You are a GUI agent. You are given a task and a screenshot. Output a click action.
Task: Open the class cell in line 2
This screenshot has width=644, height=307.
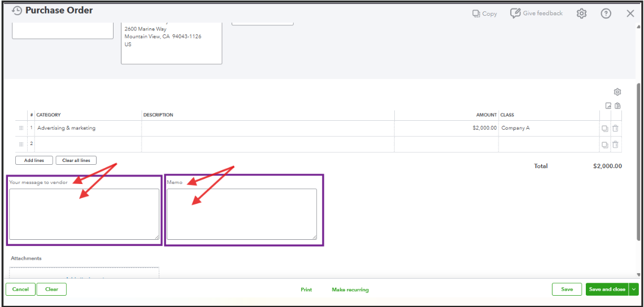pos(549,144)
